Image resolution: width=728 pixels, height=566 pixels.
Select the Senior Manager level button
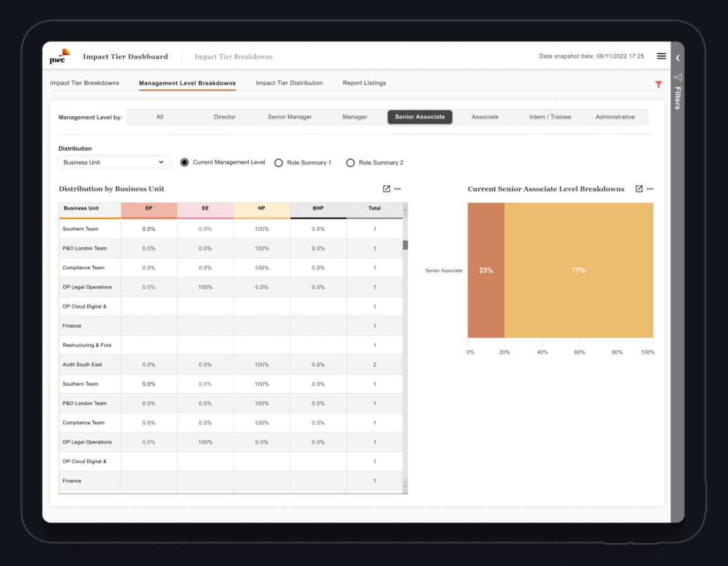(x=289, y=117)
